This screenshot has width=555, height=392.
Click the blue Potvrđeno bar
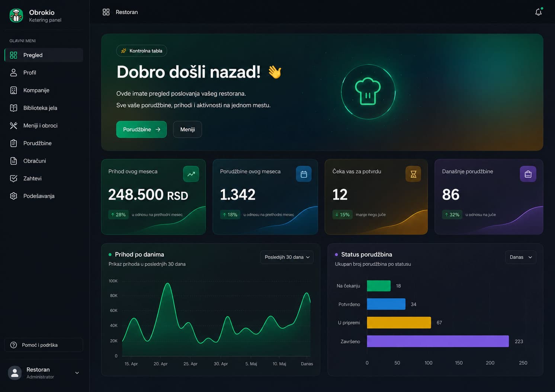pos(386,304)
